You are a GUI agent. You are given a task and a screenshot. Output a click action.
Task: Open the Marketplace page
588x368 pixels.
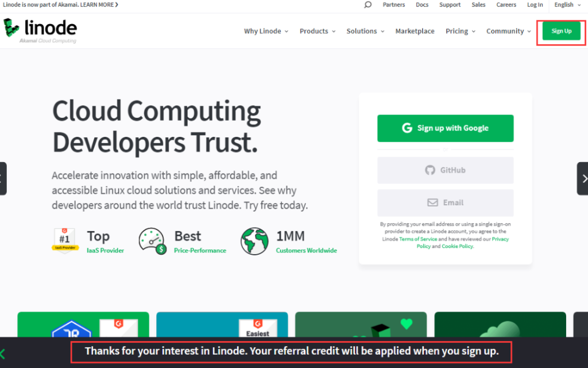415,31
